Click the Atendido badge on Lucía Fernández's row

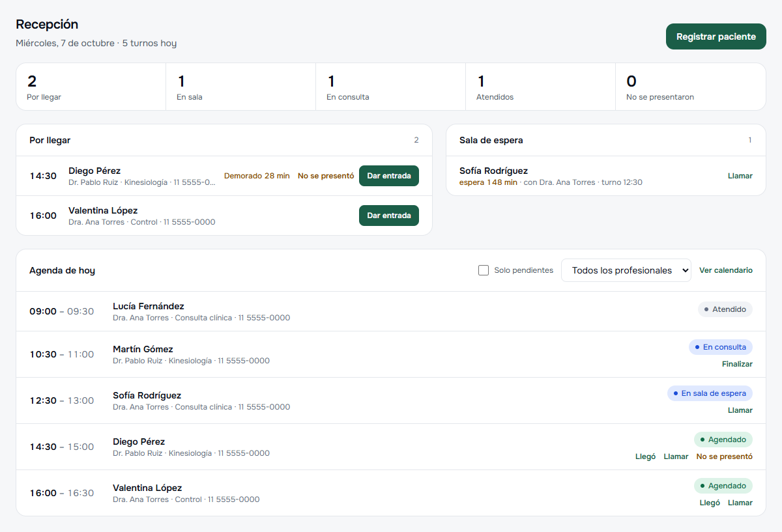coord(725,309)
